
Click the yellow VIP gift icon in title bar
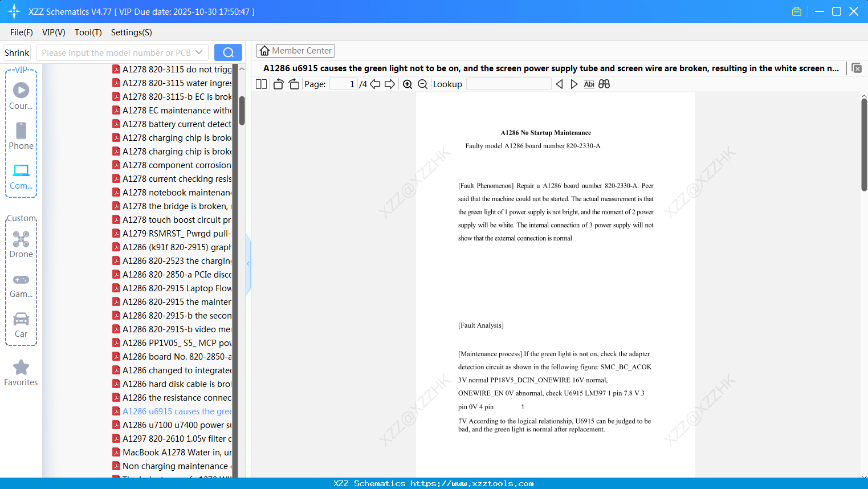(x=797, y=11)
